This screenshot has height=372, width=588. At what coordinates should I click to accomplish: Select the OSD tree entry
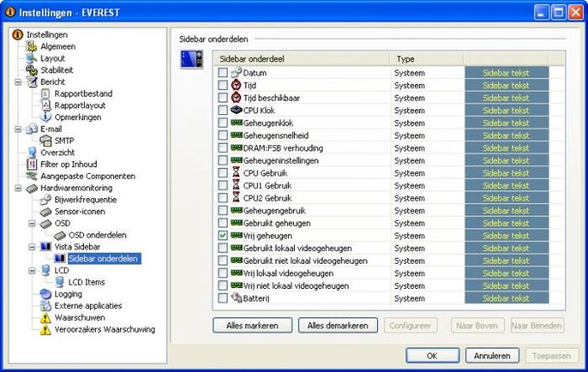pyautogui.click(x=62, y=223)
